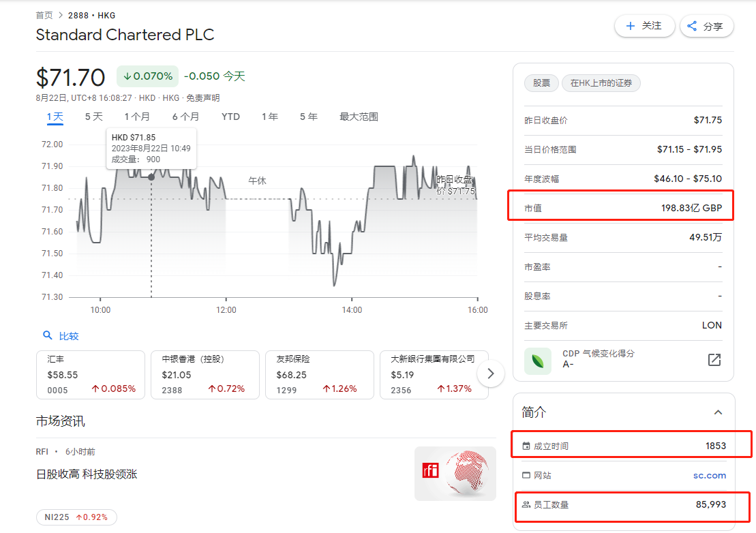Click the right arrow on the comparison carousel
The image size is (756, 533).
point(491,374)
